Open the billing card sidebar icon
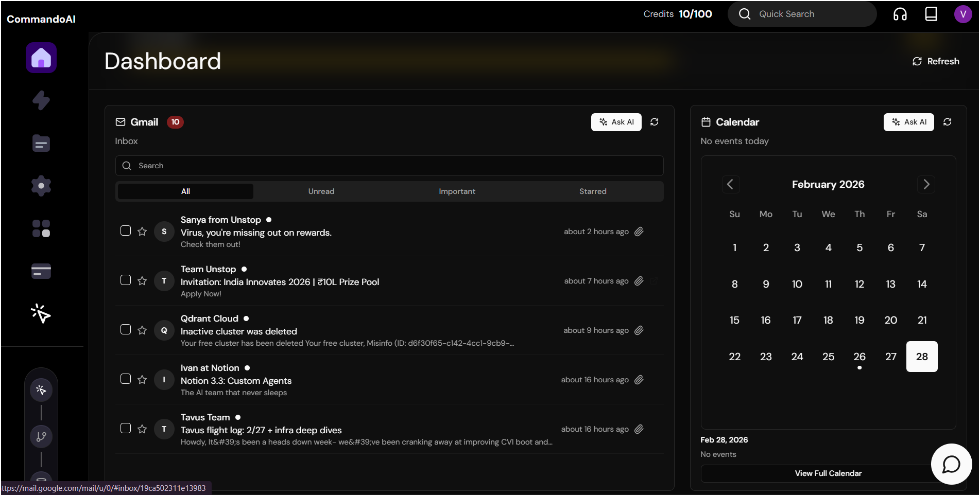 point(41,271)
